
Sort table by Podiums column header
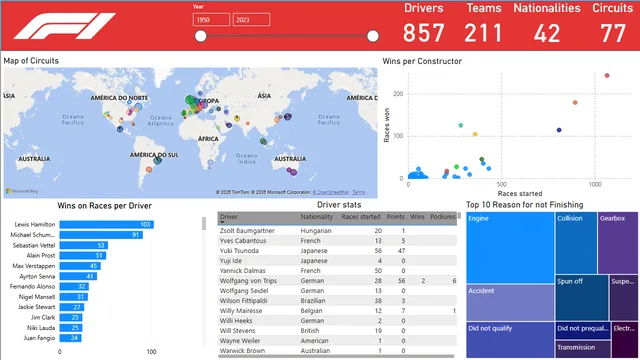tap(443, 217)
